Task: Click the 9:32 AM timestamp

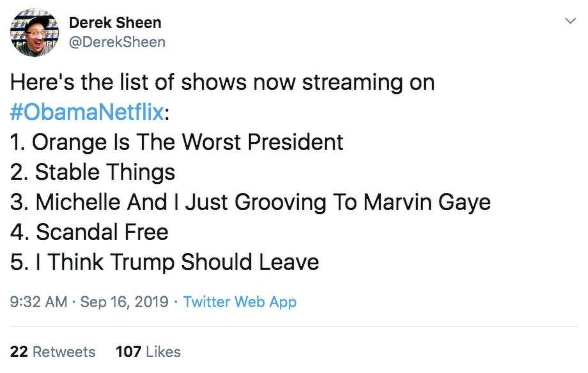Action: [38, 301]
